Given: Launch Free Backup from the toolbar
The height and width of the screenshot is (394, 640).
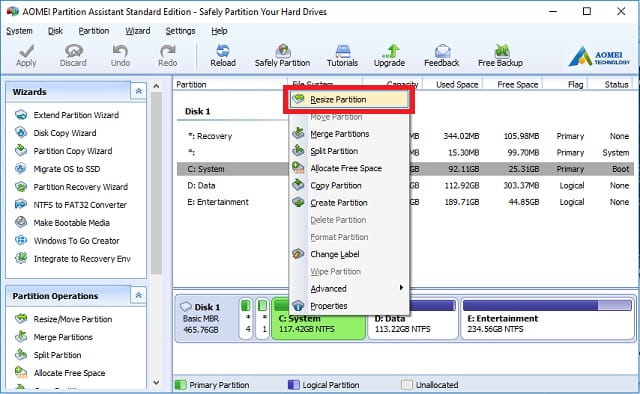Looking at the screenshot, I should [x=500, y=56].
